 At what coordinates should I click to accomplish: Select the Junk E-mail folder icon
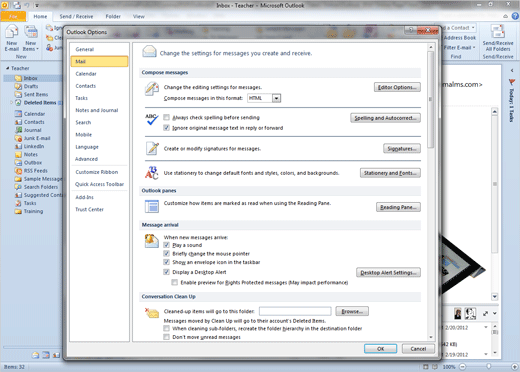tap(18, 138)
